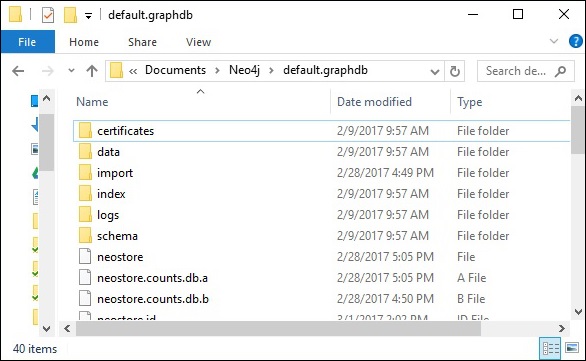Click the horizontal scrollbar right arrow

click(x=561, y=328)
